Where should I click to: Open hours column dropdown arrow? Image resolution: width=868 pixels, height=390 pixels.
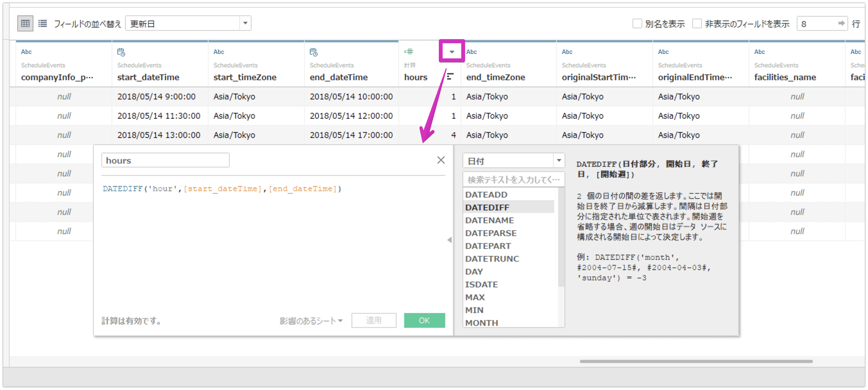tap(452, 52)
